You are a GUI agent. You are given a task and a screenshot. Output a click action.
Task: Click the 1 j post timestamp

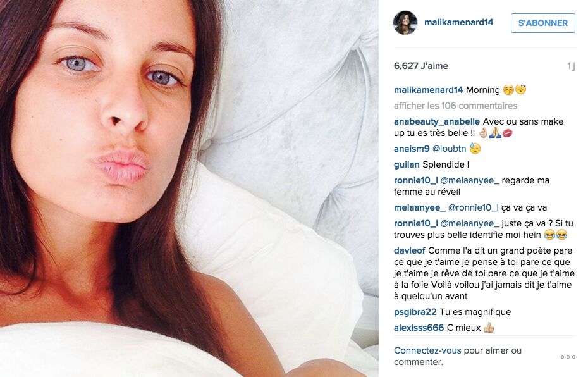pyautogui.click(x=571, y=66)
